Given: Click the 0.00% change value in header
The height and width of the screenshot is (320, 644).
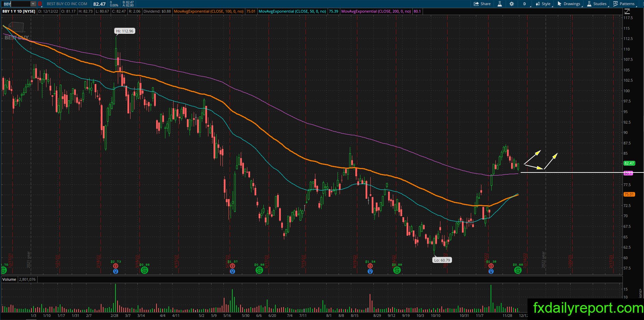Looking at the screenshot, I should pos(114,5).
